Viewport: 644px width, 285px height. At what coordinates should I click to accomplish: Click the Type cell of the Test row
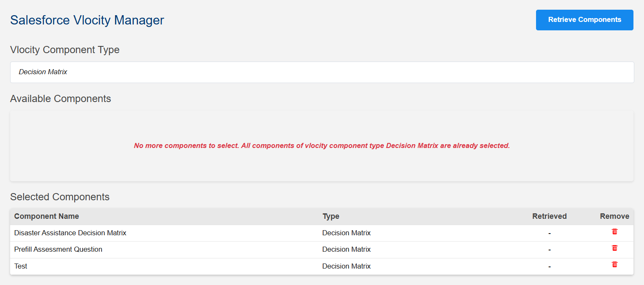(347, 266)
